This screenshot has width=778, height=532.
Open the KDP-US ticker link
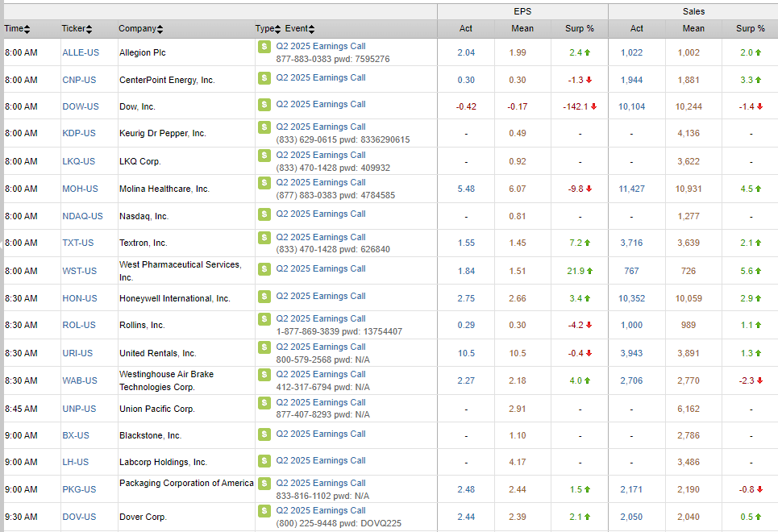coord(79,134)
